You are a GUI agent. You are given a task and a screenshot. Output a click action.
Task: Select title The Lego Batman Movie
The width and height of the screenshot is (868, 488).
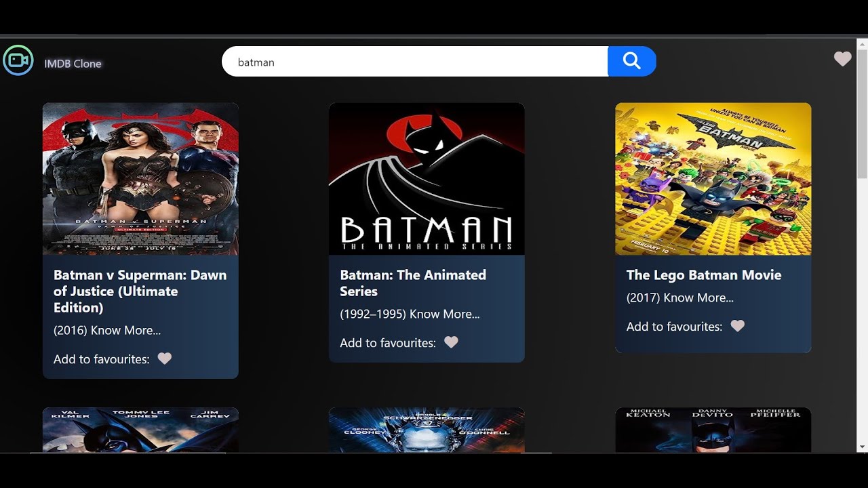704,275
